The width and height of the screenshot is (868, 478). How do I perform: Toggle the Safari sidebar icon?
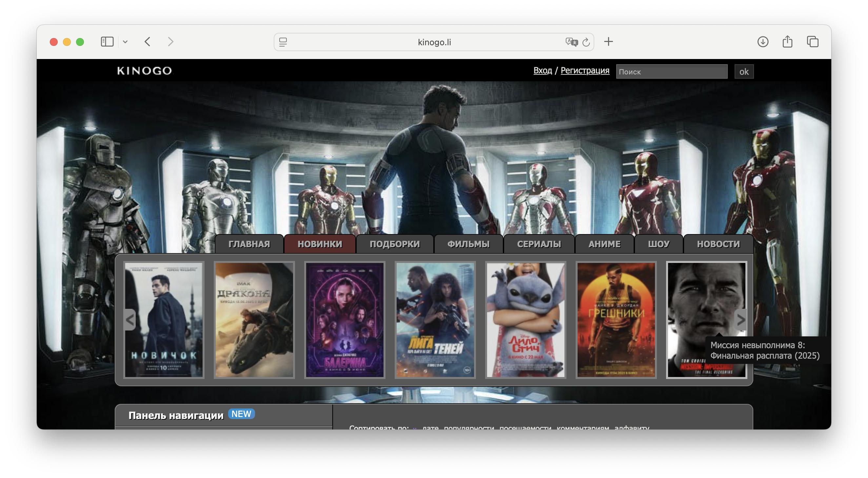[x=107, y=42]
